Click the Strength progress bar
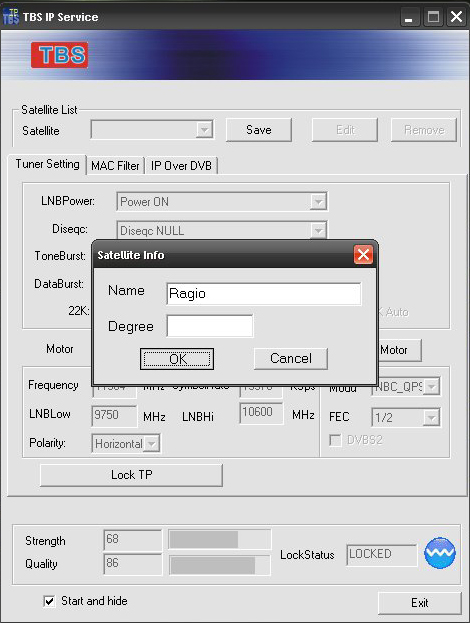470x623 pixels. 220,540
